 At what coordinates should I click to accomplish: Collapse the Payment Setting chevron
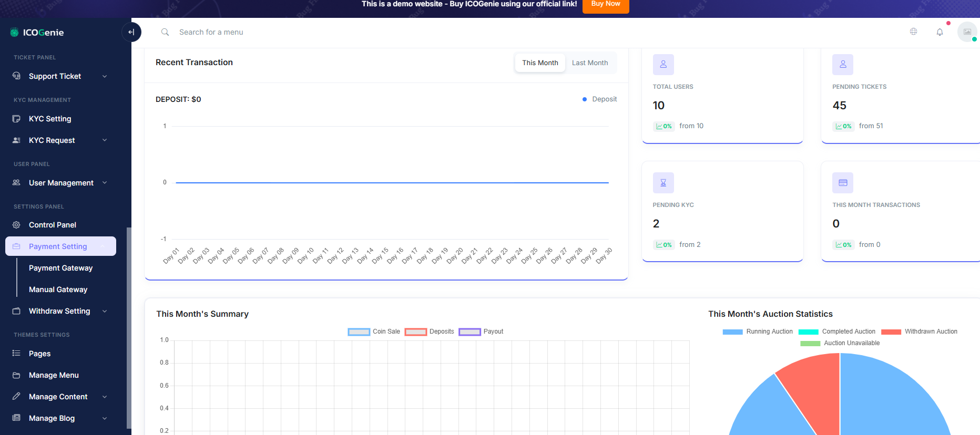(104, 246)
